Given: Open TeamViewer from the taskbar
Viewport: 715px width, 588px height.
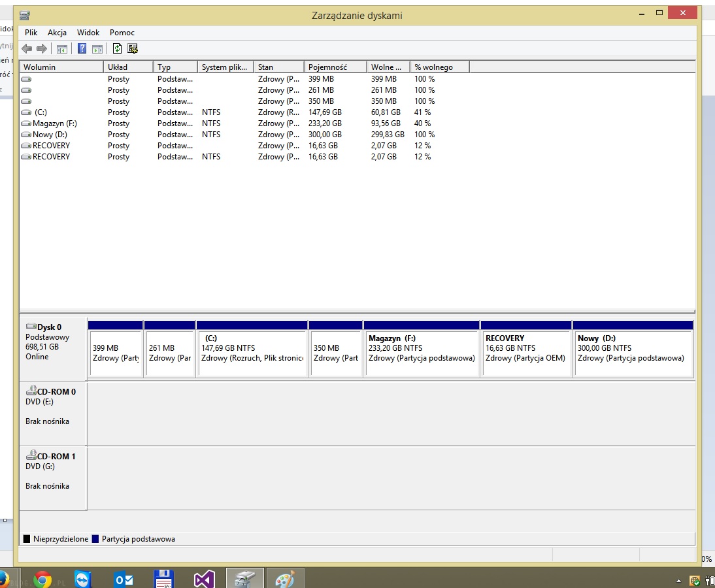Looking at the screenshot, I should [x=82, y=580].
